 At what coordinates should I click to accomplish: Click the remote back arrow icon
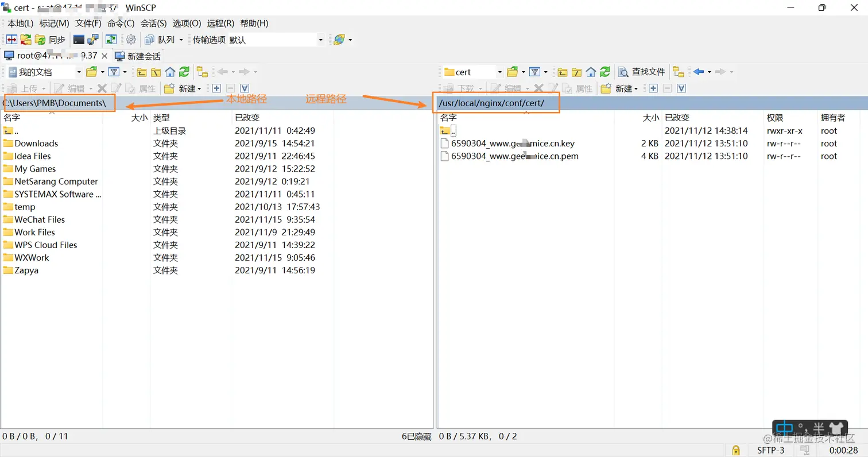click(699, 72)
